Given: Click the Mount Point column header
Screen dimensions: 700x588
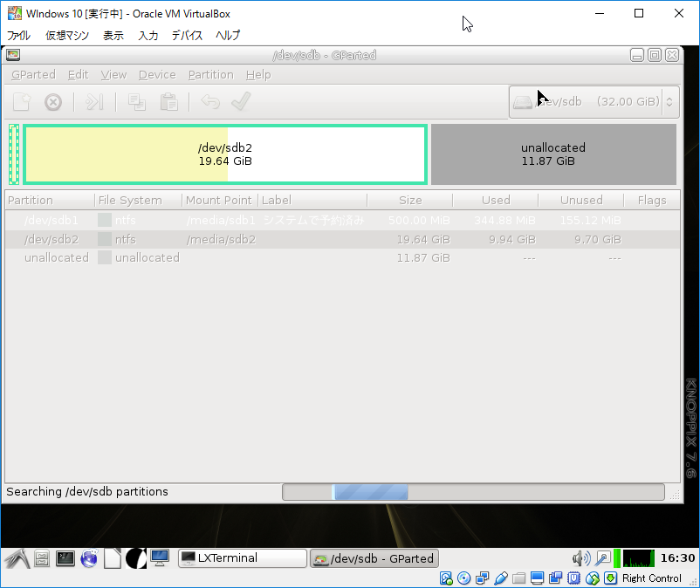Looking at the screenshot, I should (220, 201).
